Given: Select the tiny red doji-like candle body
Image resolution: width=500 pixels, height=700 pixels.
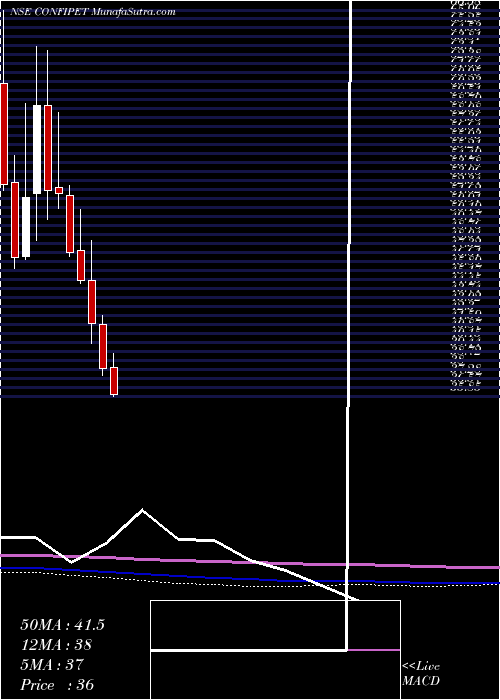Looking at the screenshot, I should pos(59,190).
